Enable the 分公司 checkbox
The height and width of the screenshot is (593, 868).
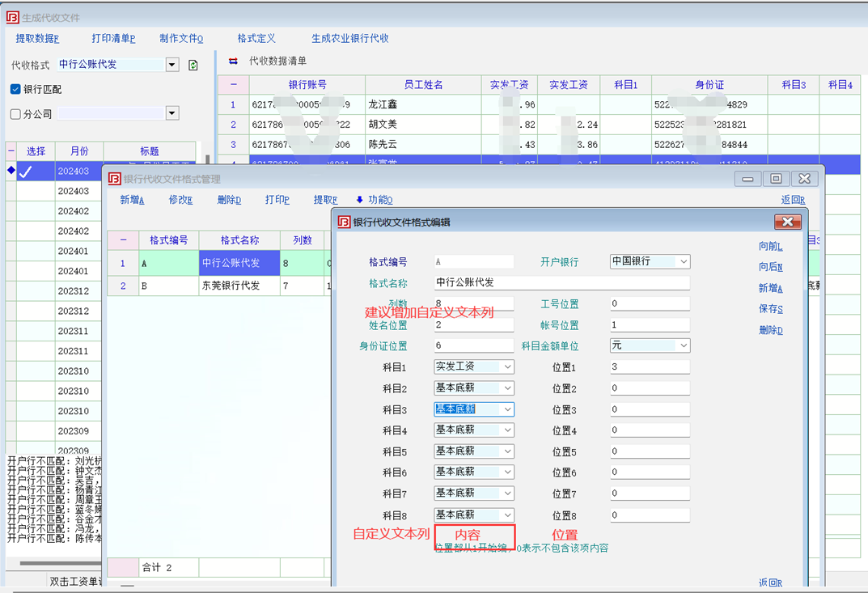click(15, 114)
